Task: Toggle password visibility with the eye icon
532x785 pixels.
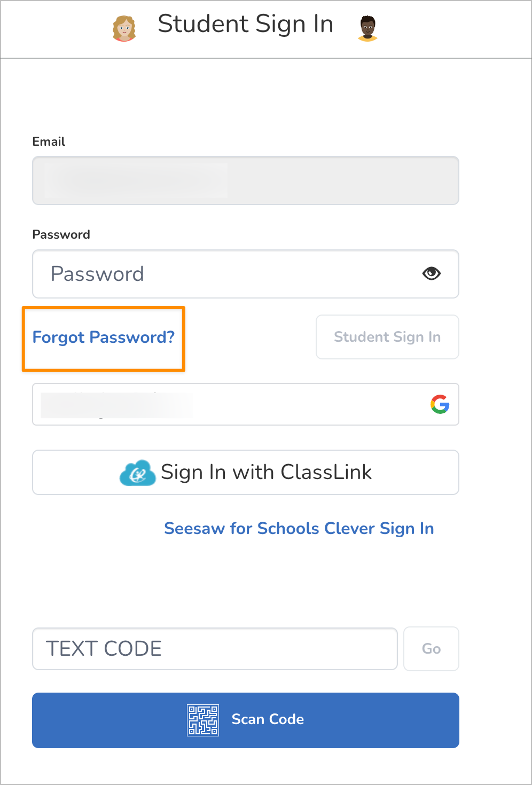Action: point(432,273)
